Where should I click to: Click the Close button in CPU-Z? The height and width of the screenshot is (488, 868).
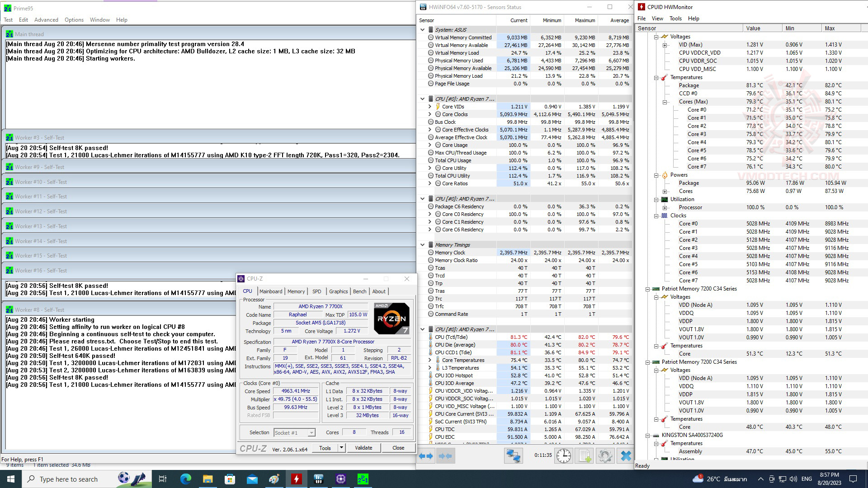click(x=398, y=448)
